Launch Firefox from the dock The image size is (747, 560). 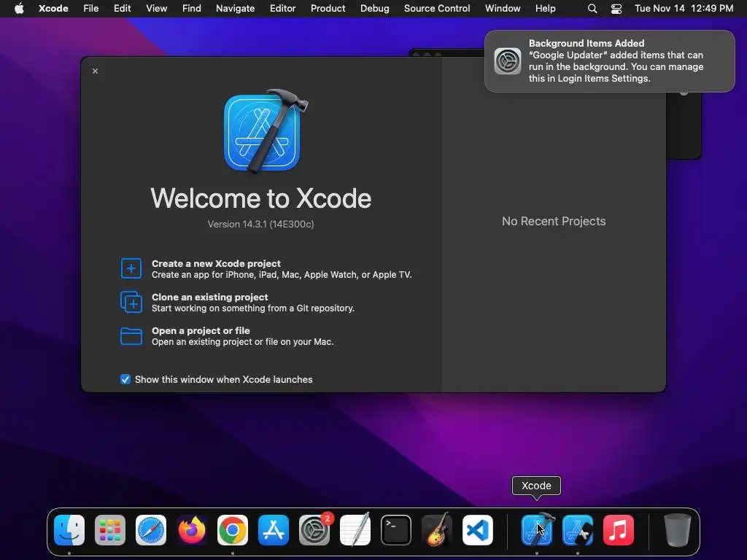point(192,530)
